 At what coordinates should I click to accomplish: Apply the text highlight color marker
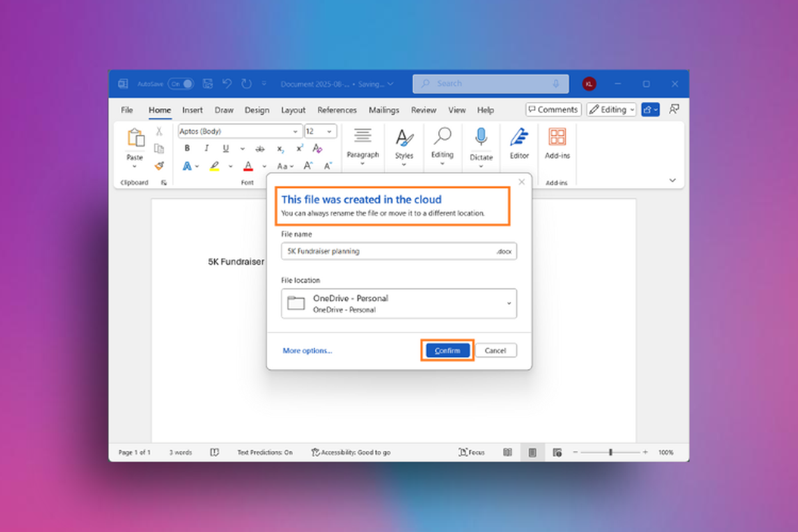pos(214,166)
